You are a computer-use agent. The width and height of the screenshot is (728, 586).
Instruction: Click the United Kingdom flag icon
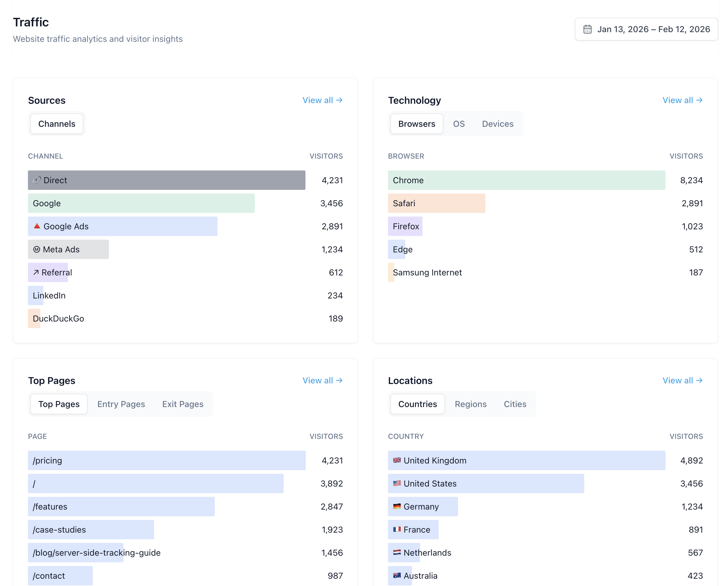[397, 460]
